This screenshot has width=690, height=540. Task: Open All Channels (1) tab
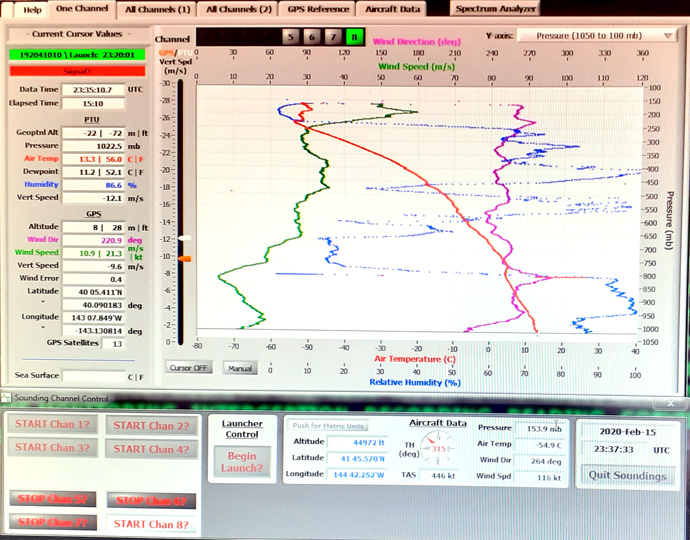pos(157,9)
